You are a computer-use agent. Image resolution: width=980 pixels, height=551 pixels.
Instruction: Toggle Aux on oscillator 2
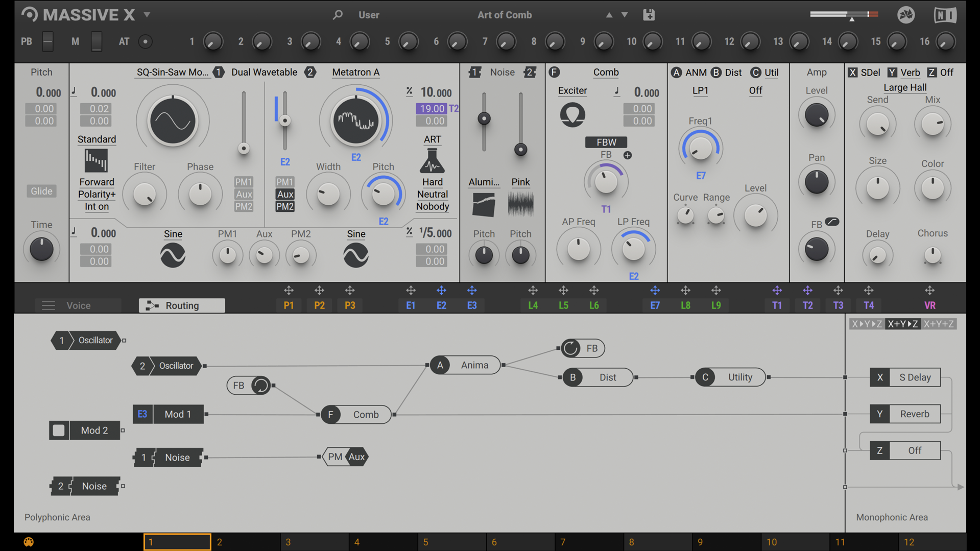tap(284, 194)
